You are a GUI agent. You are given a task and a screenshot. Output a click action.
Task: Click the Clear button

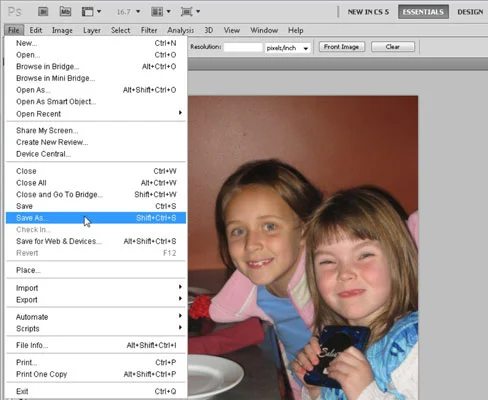[393, 47]
